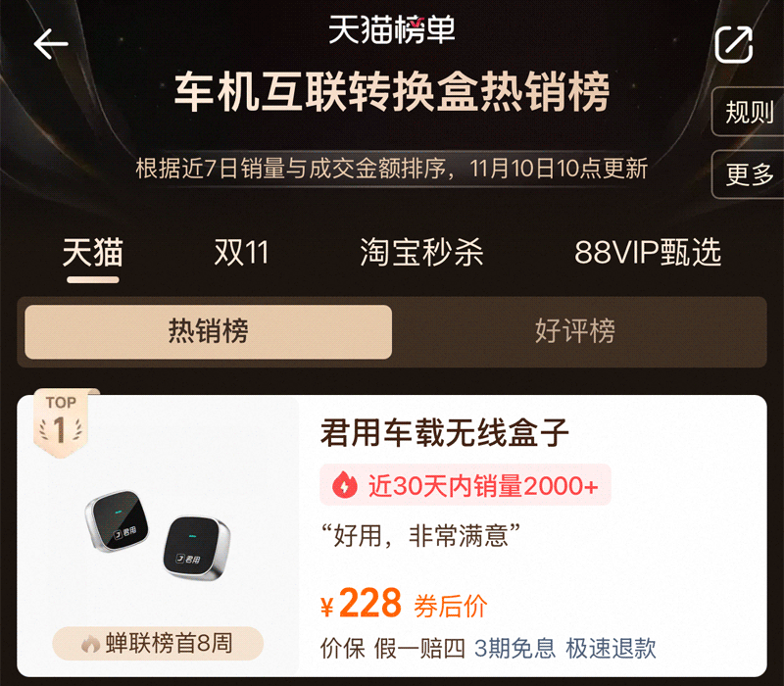Switch to the 天猫 tab

tap(92, 252)
